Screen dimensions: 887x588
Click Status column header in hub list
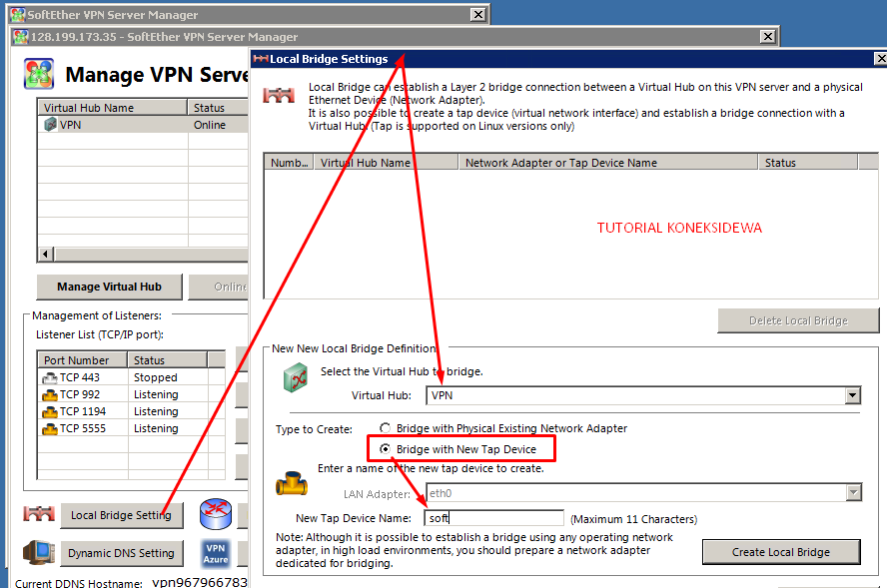pyautogui.click(x=218, y=108)
